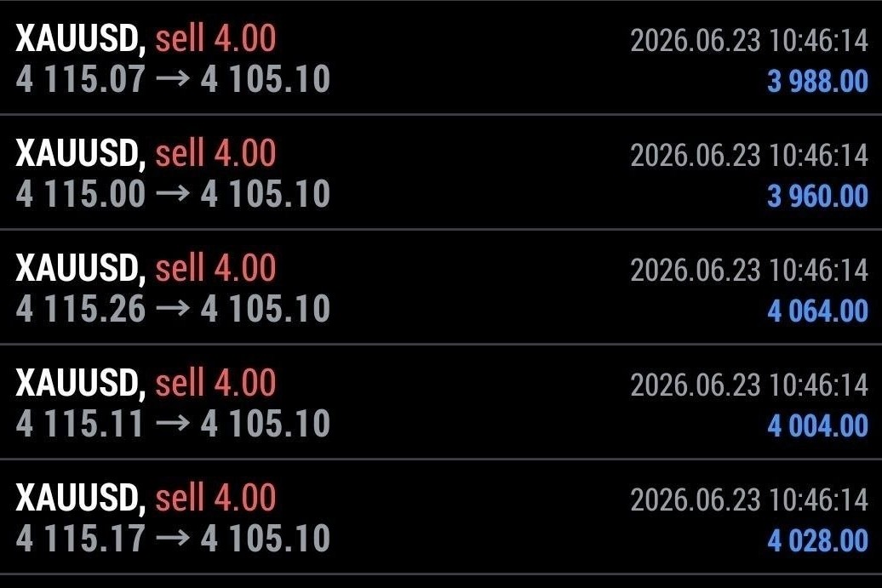Tap the profit value 3 960.00
Image resolution: width=882 pixels, height=588 pixels.
click(x=818, y=197)
